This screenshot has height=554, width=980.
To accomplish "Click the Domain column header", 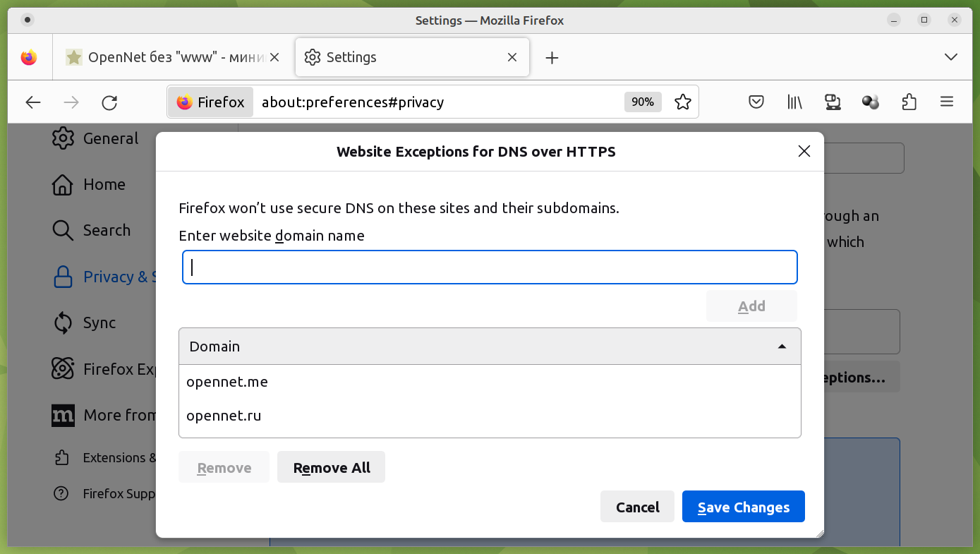I will 490,347.
